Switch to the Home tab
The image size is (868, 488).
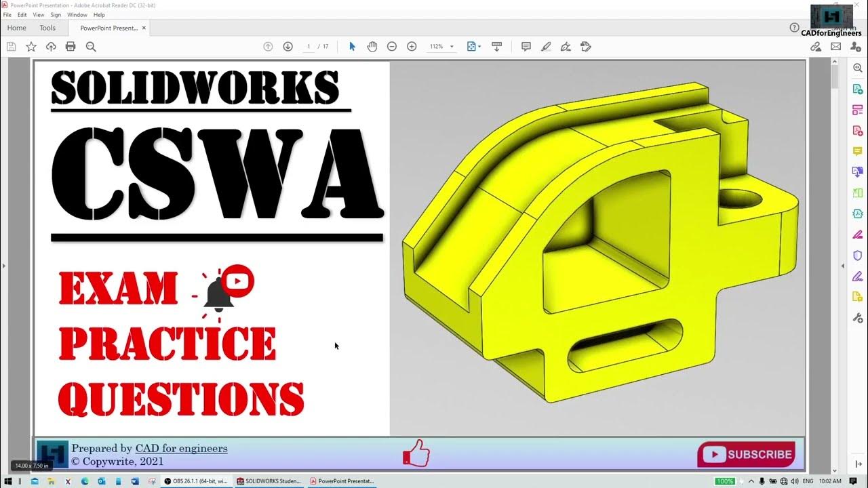tap(16, 28)
